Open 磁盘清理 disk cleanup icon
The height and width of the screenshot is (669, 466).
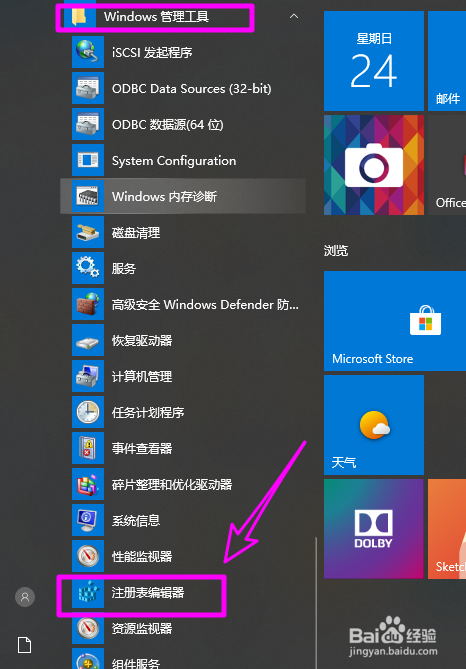tap(88, 233)
